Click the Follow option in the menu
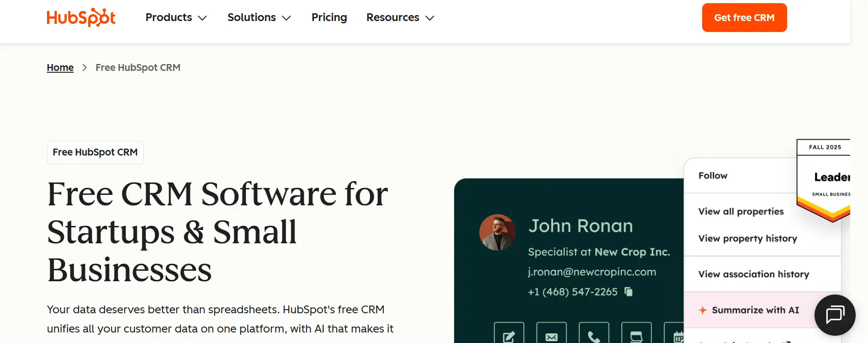The height and width of the screenshot is (343, 868). (713, 176)
